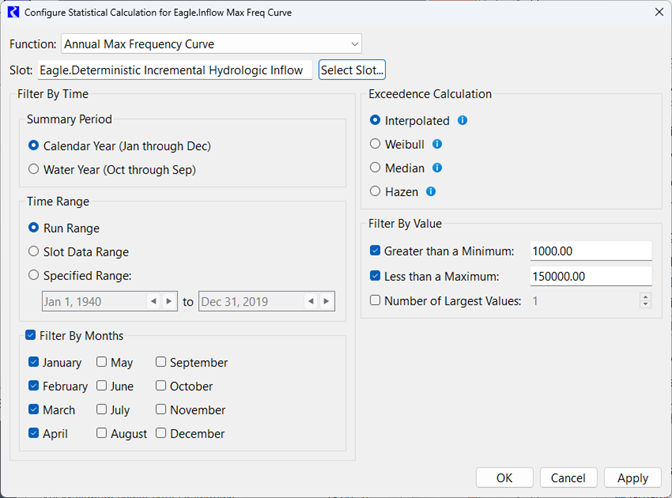Uncheck Filter By Months
672x498 pixels.
coord(30,336)
